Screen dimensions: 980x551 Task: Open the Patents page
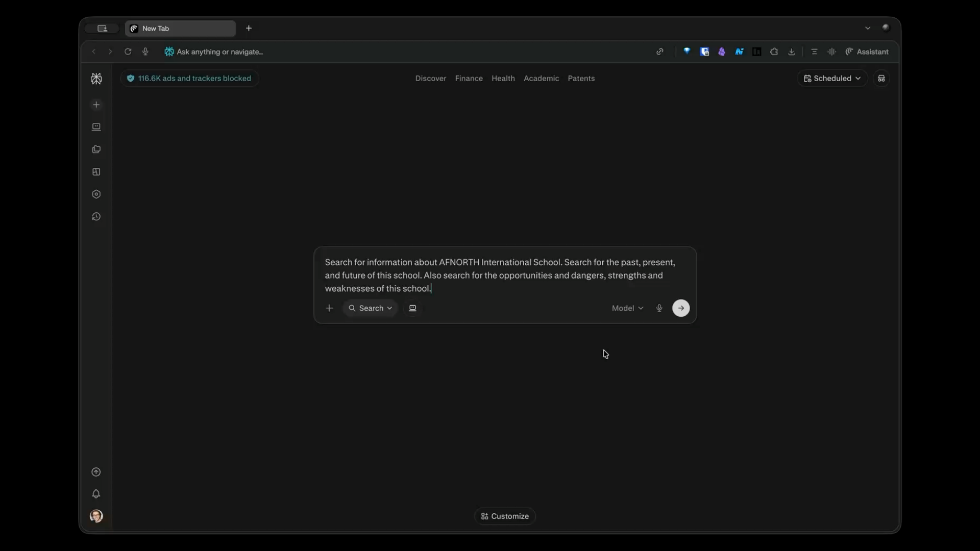point(581,79)
